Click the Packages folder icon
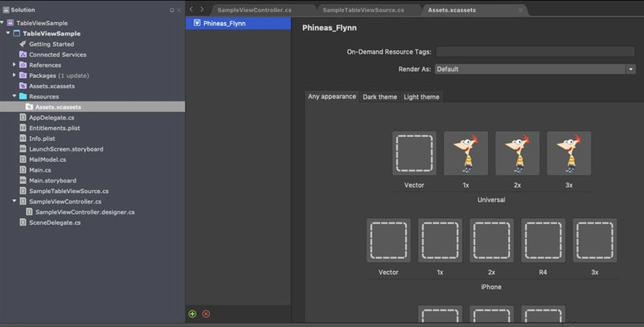The image size is (644, 327). click(23, 76)
